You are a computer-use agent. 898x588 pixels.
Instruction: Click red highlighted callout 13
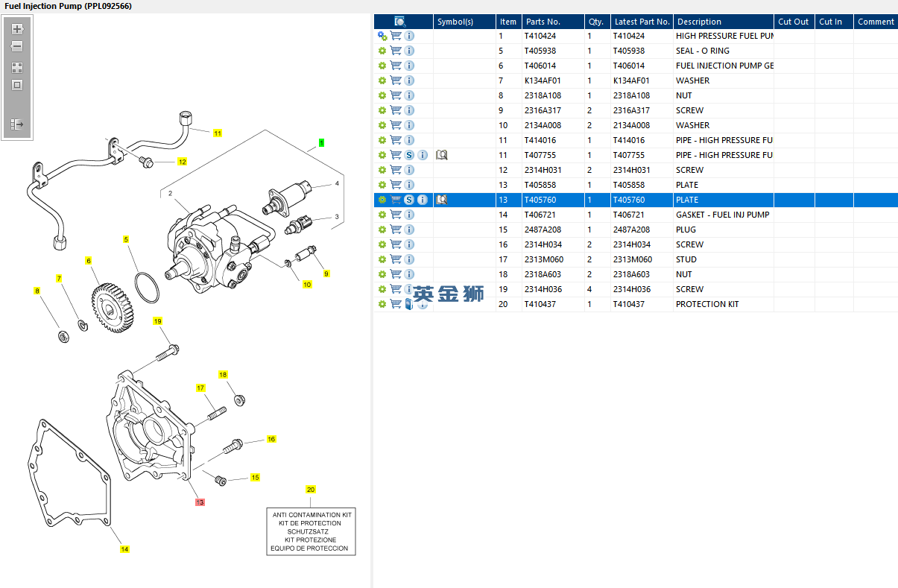(x=200, y=502)
